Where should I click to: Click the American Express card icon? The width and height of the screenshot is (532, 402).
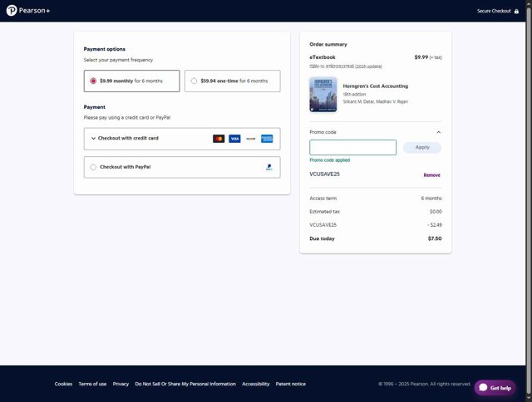[267, 139]
